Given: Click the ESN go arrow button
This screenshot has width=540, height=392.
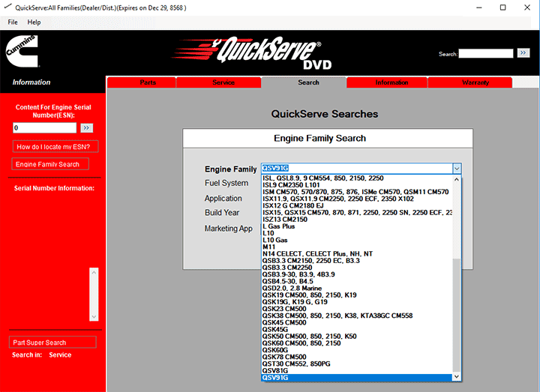Looking at the screenshot, I should [87, 128].
